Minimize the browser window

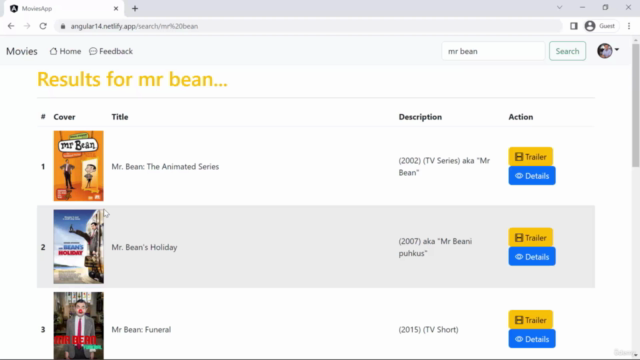pos(582,8)
